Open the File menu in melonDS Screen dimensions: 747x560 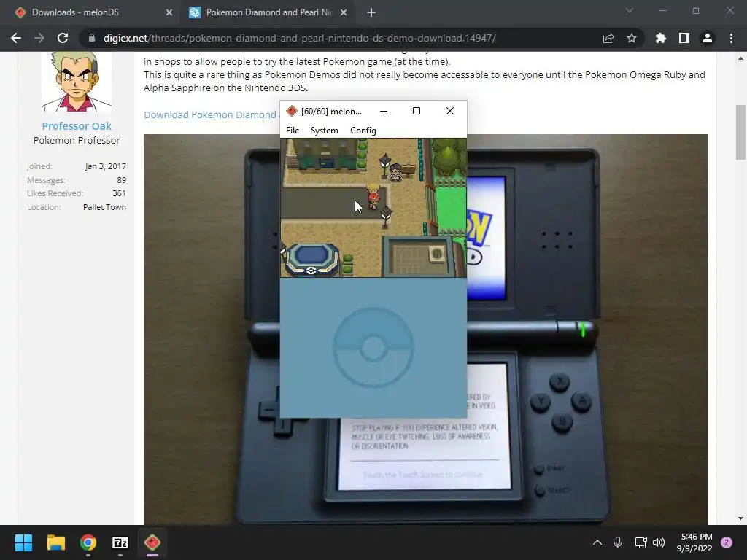point(293,131)
